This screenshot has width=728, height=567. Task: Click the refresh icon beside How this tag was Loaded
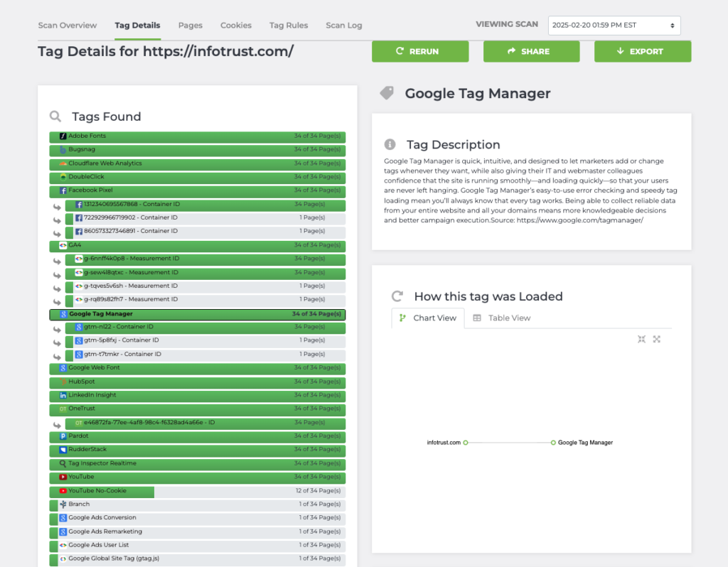(x=397, y=296)
